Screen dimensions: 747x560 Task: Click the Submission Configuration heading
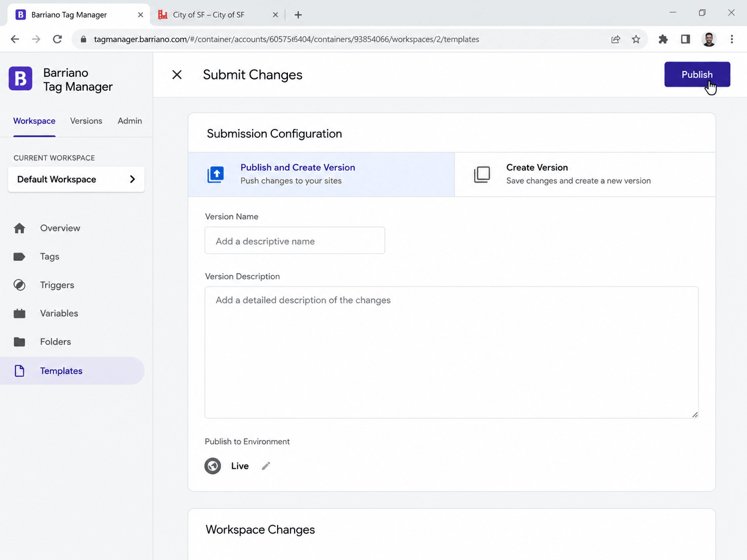click(274, 134)
